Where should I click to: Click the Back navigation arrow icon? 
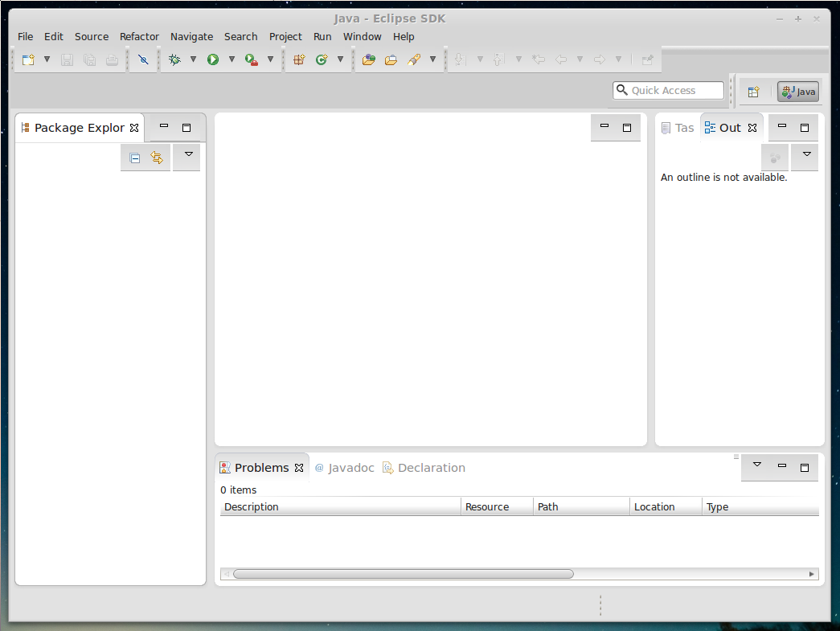coord(561,59)
